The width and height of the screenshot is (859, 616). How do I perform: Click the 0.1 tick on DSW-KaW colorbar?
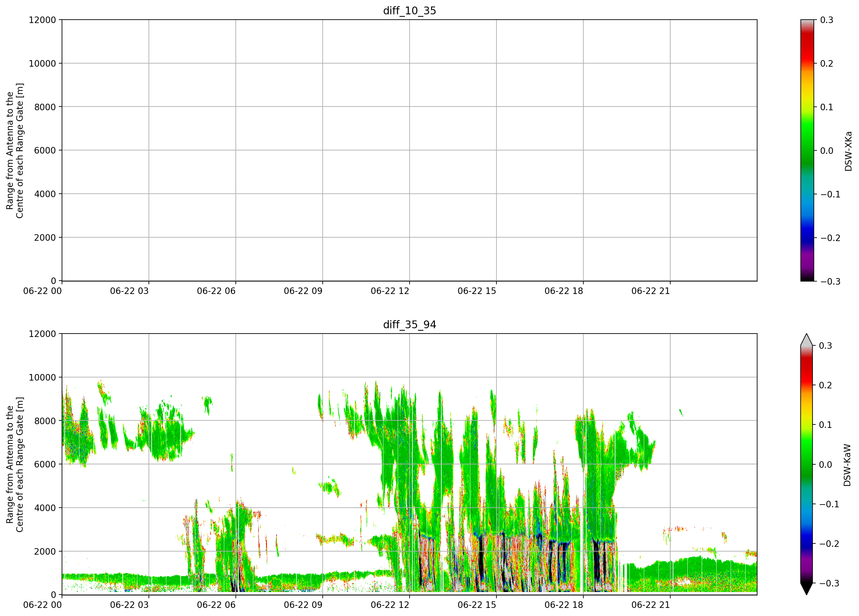pyautogui.click(x=826, y=425)
